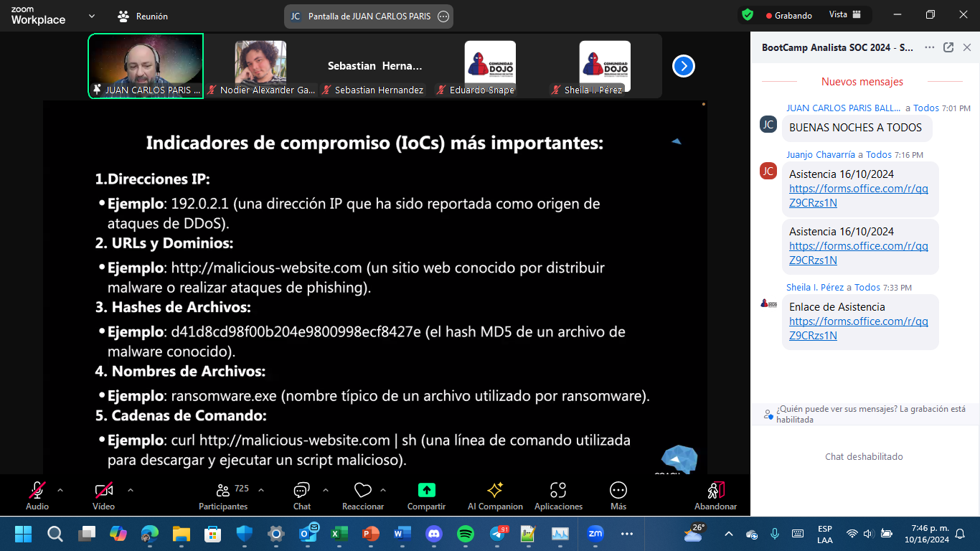Open Microsoft Edge from the taskbar
980x551 pixels.
(x=150, y=534)
